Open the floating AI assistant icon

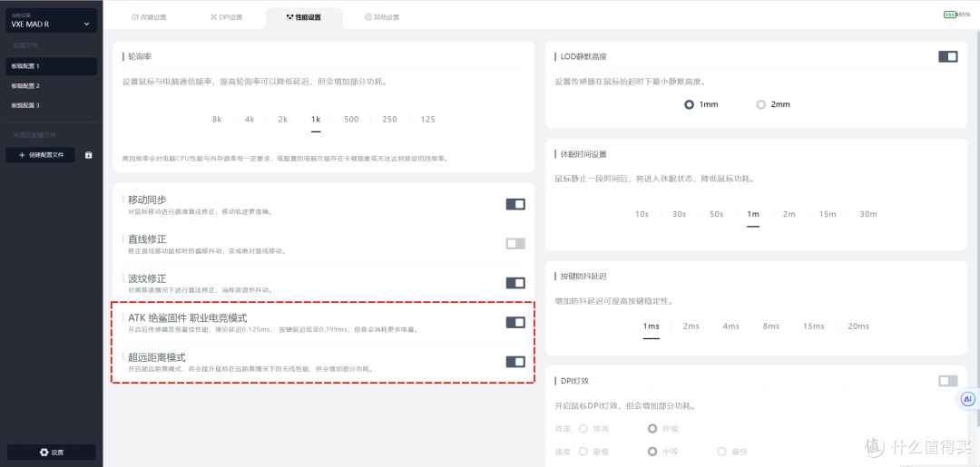(968, 398)
